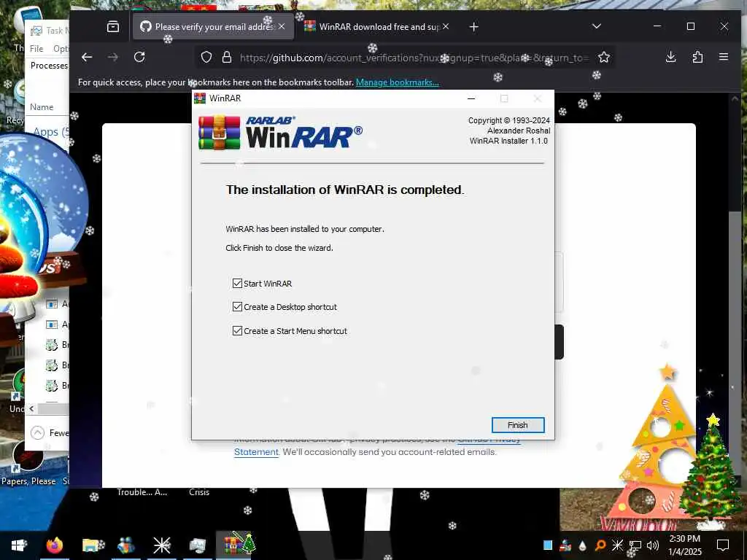Click the WinRAR logo in installer header
747x560 pixels.
coord(280,133)
